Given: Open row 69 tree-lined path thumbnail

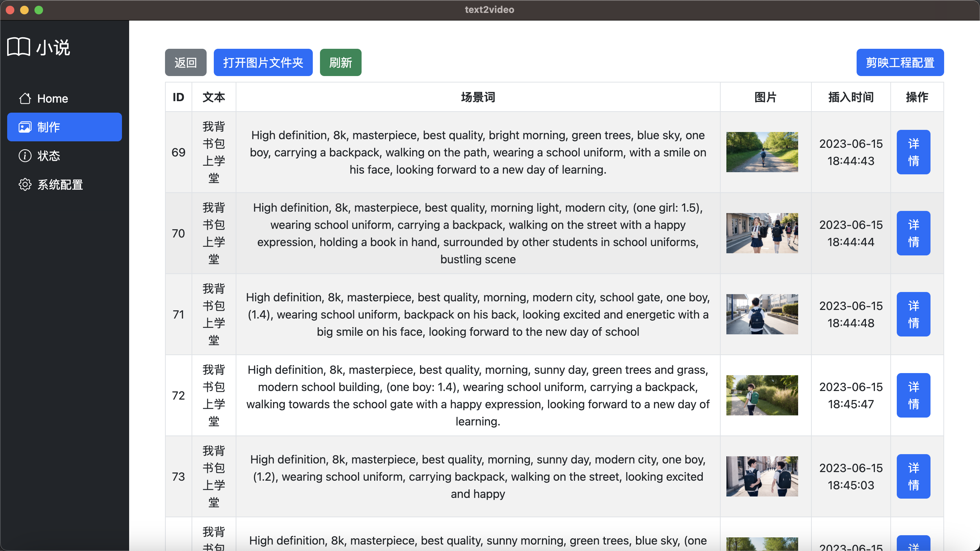Looking at the screenshot, I should pos(762,152).
